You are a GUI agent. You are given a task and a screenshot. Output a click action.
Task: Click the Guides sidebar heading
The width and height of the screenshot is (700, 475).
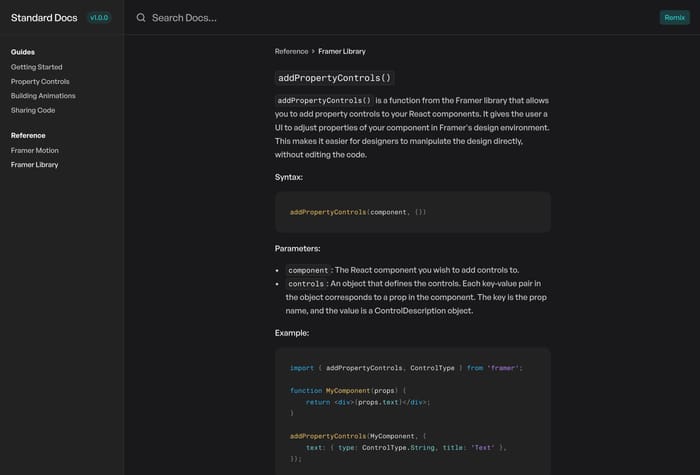pyautogui.click(x=23, y=52)
